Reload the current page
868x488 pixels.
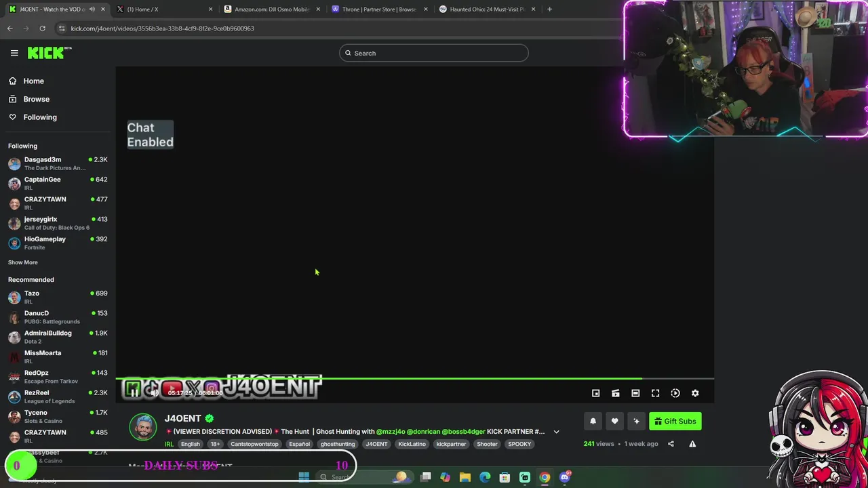click(x=42, y=28)
